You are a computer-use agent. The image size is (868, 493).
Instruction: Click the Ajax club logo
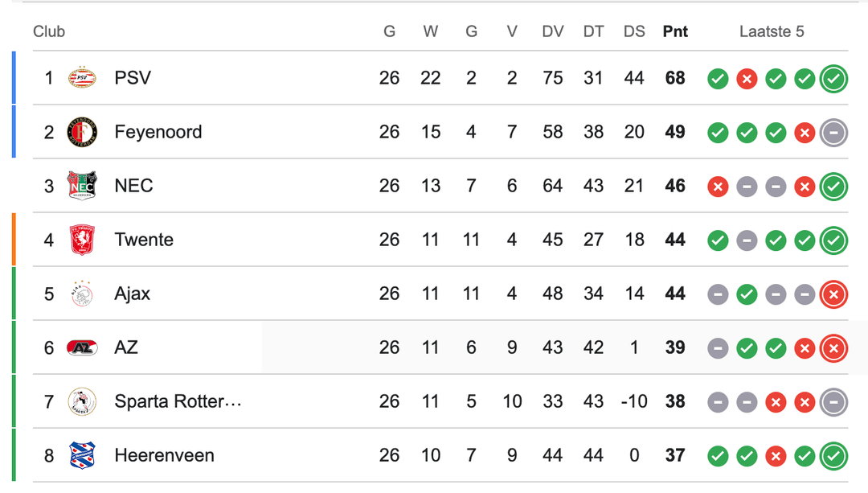click(82, 294)
